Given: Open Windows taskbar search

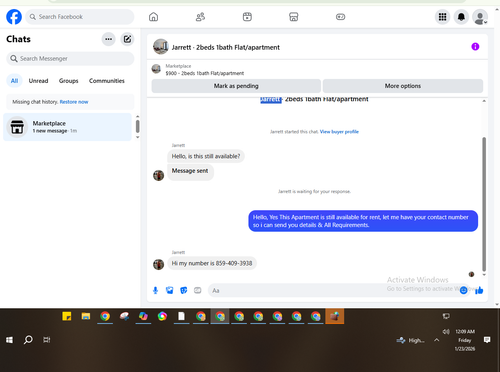Looking at the screenshot, I should 28,340.
